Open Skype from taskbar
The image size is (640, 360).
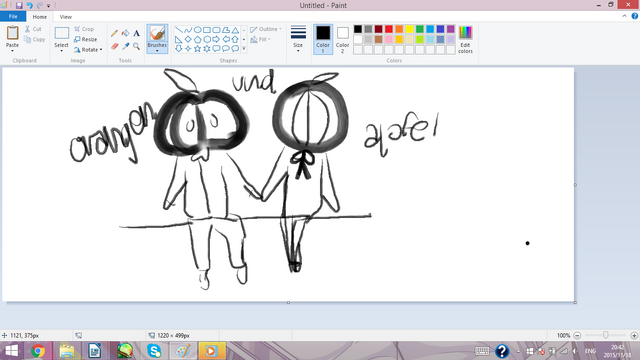tap(154, 351)
